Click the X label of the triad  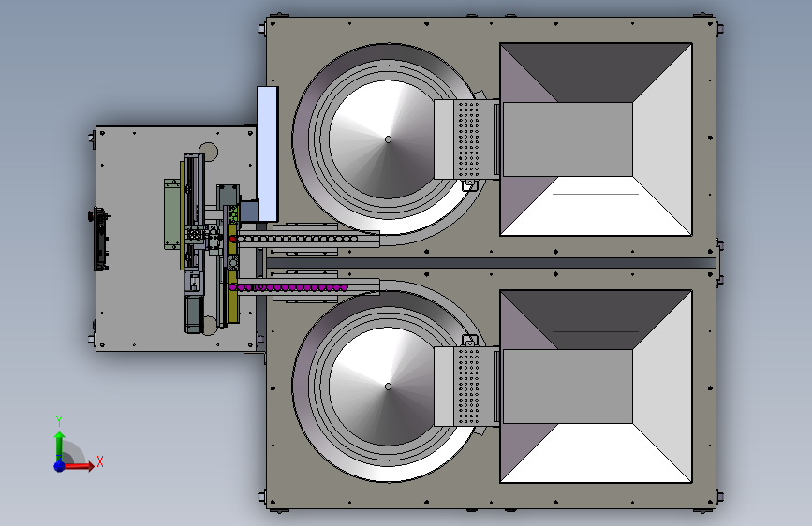(100, 461)
